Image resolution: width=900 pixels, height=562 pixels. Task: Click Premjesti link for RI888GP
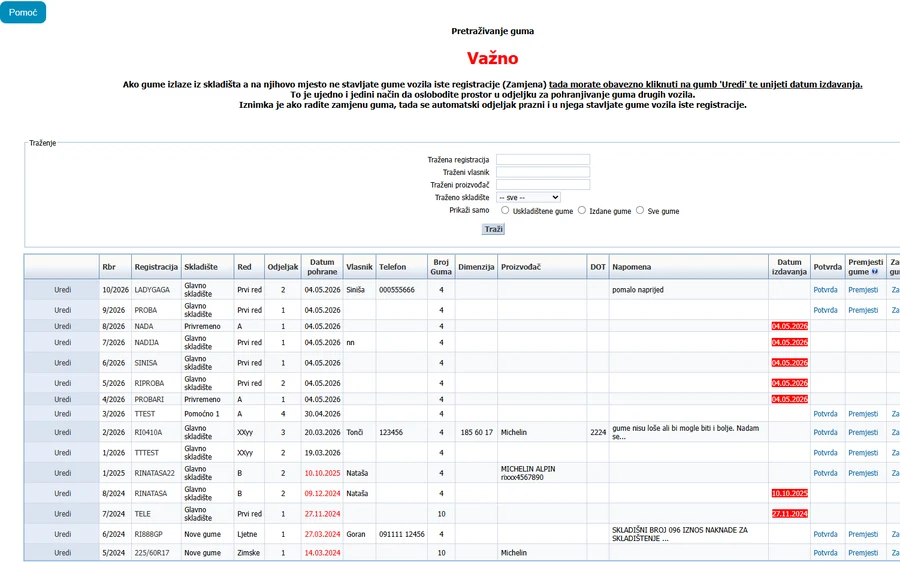tap(863, 534)
